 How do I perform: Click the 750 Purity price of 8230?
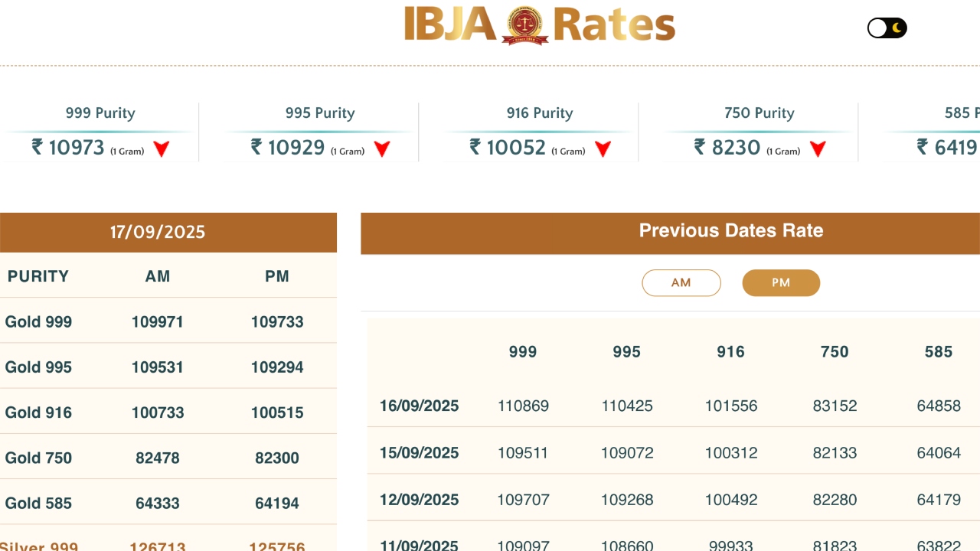pyautogui.click(x=736, y=147)
